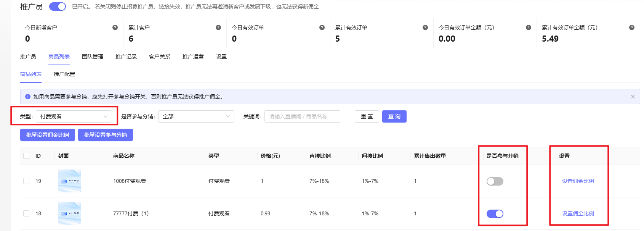Click help icon beside 累计有效订单
The image size is (644, 231).
425,27
